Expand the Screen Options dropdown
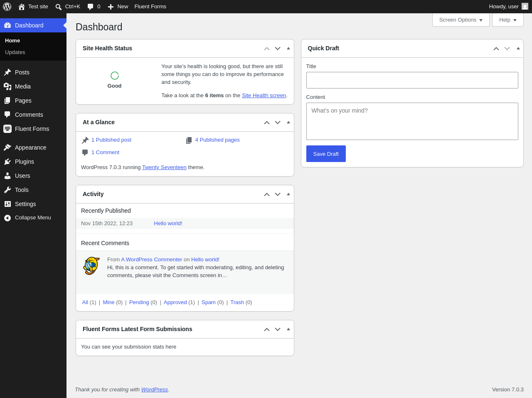Viewport: 532px width, 398px height. point(461,20)
